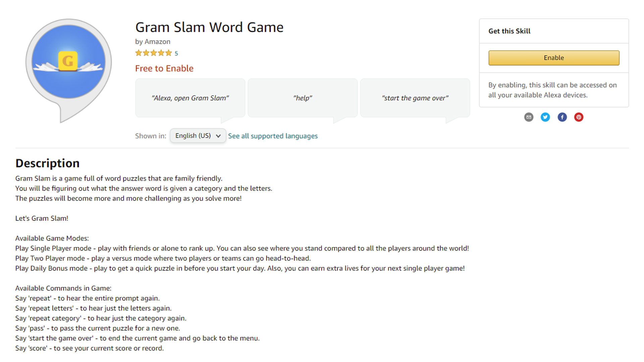
Task: Click "Alexa, open Gram Slam" phrase bubble
Action: (x=190, y=98)
